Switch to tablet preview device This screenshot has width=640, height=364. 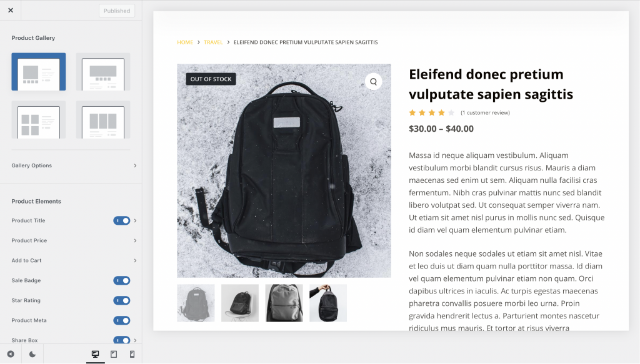[x=114, y=354]
